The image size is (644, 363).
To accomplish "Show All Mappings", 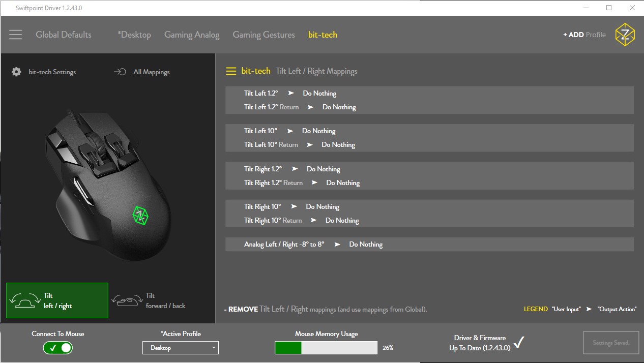I will click(152, 72).
